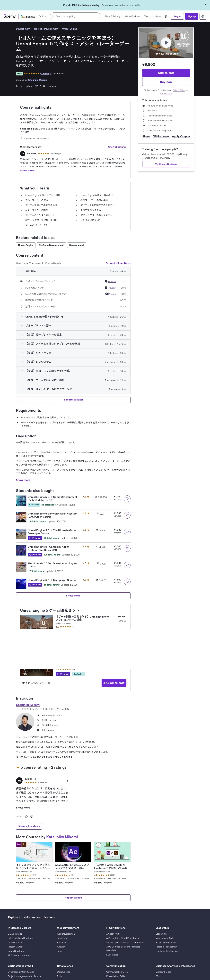Viewport: 210px width, 980px height.
Task: Wishlist the C++ Multiplayer Shooter course
Action: pyautogui.click(x=127, y=582)
